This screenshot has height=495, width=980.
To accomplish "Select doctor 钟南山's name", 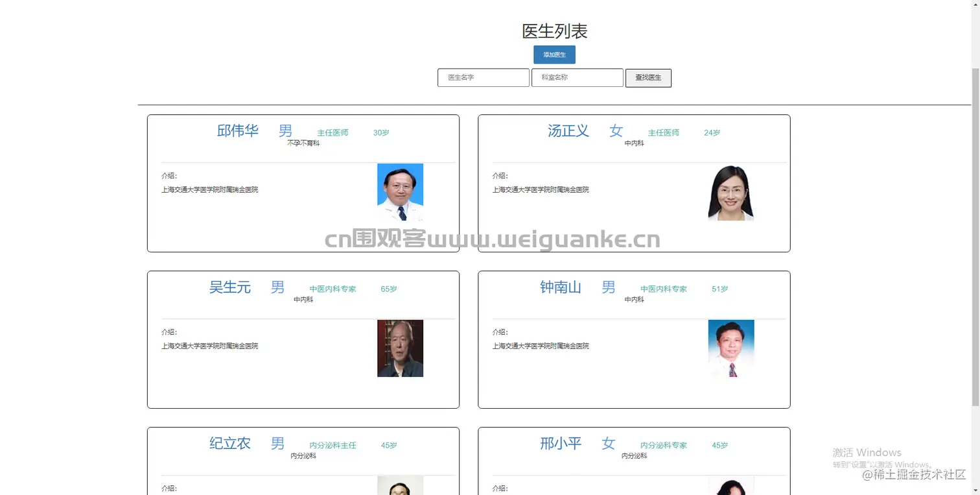I will click(561, 287).
